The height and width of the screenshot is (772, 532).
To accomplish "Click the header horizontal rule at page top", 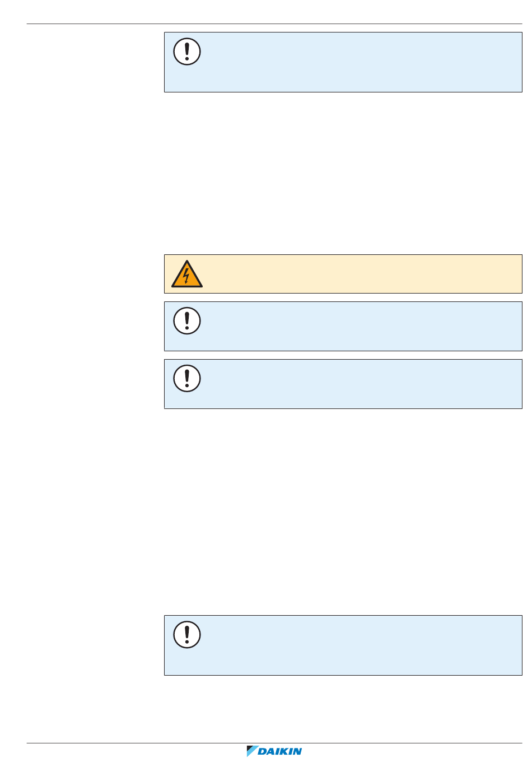I will point(274,24).
